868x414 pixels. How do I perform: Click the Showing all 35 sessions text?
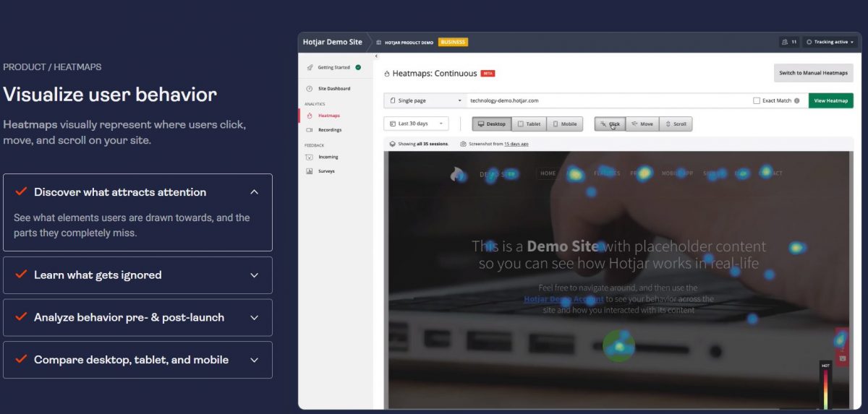(x=423, y=144)
